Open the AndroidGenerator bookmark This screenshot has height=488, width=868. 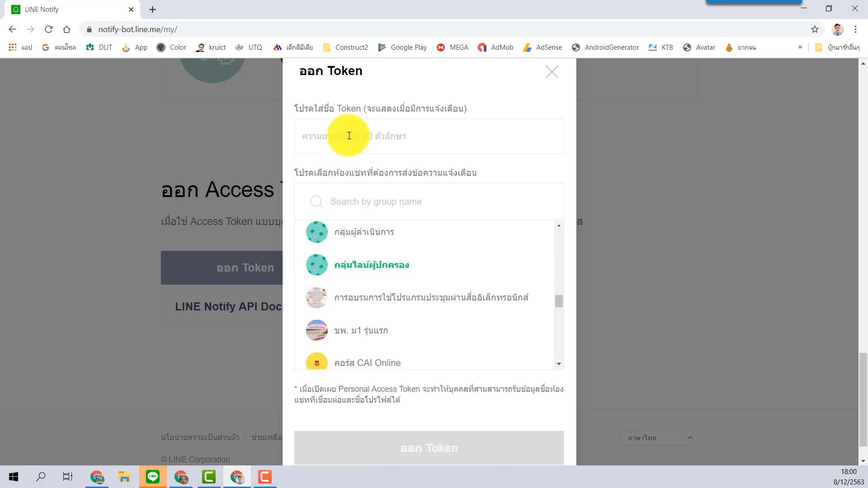[x=605, y=47]
